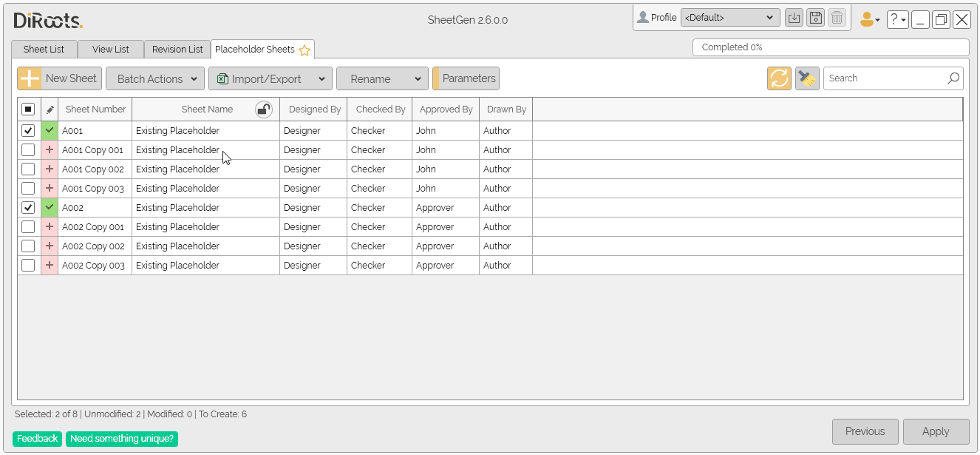Open the help question mark menu
The width and height of the screenshot is (980, 455).
point(897,18)
